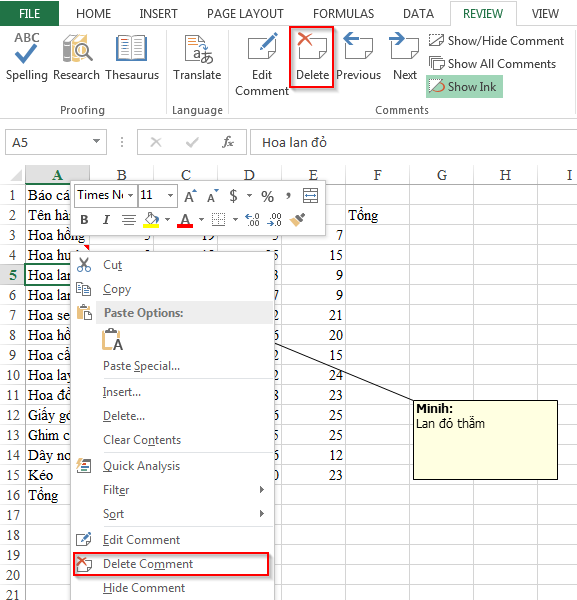The image size is (577, 600).
Task: Choose Edit Comment in context menu
Action: click(172, 540)
